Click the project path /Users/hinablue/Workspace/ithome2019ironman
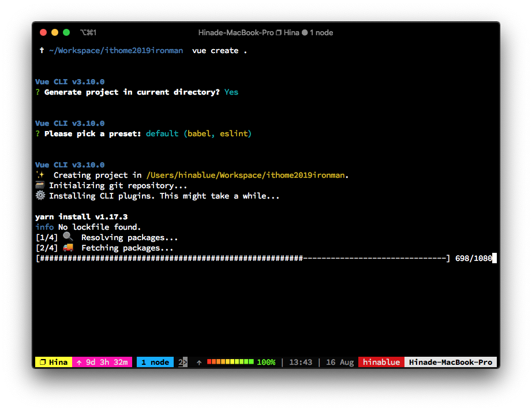 click(246, 175)
